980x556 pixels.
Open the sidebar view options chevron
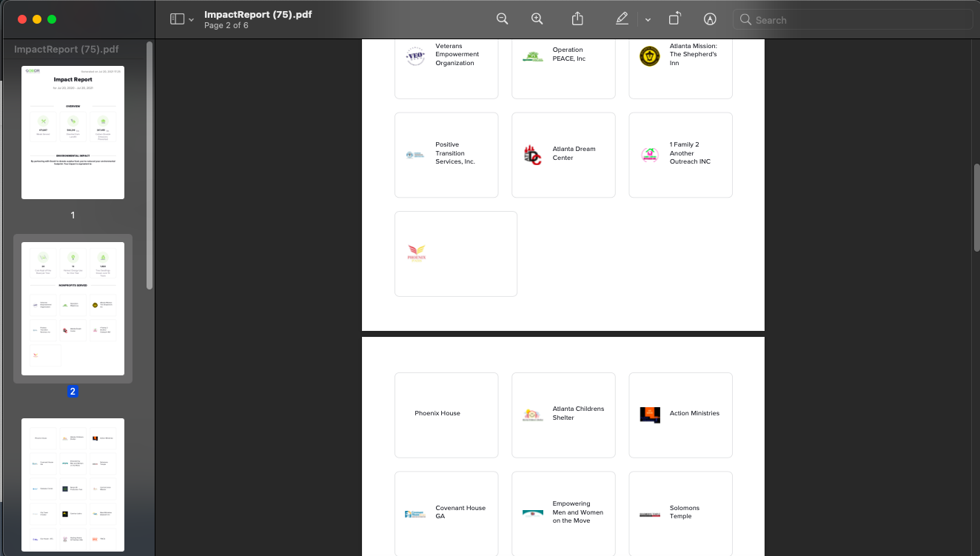click(192, 20)
